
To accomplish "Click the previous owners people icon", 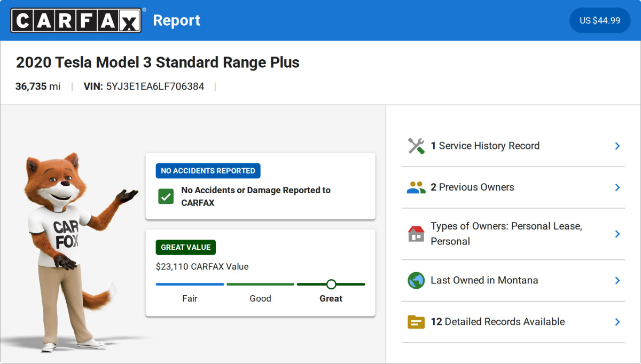I will pyautogui.click(x=416, y=187).
